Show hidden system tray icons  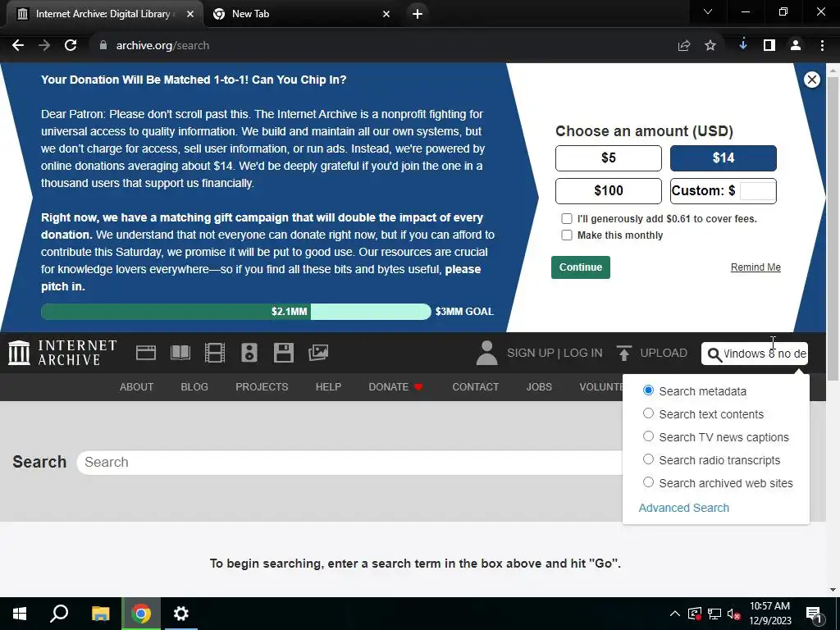pos(675,614)
